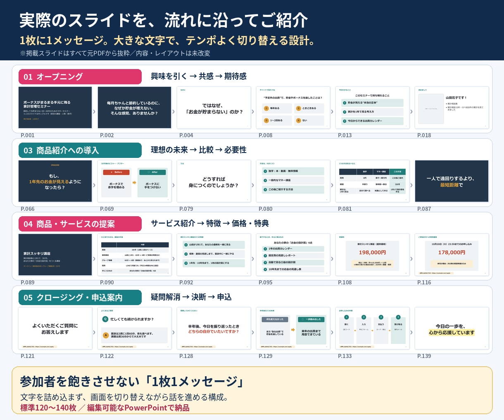Open the slide もし、1年先のお金が見えるように
The image size is (504, 420).
click(55, 181)
